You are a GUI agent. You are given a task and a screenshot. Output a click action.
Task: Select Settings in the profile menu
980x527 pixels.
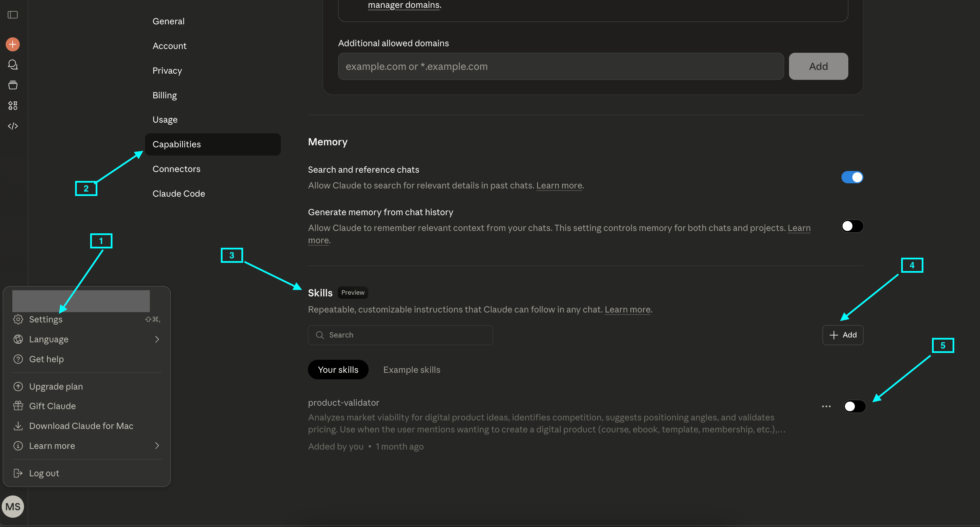(46, 319)
